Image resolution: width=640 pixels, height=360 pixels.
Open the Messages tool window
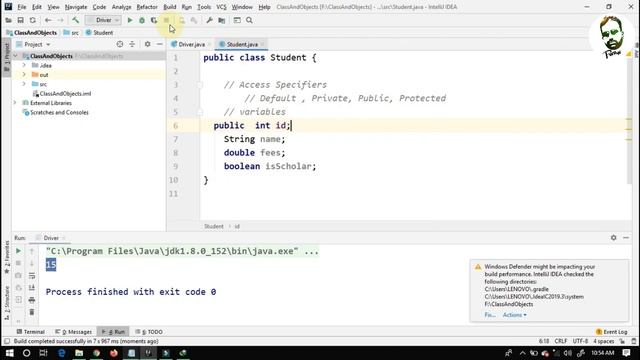(x=74, y=332)
